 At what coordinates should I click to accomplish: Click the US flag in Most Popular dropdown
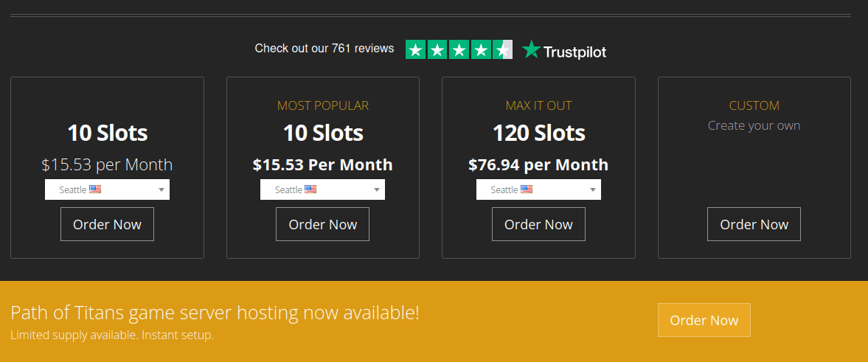(x=310, y=189)
